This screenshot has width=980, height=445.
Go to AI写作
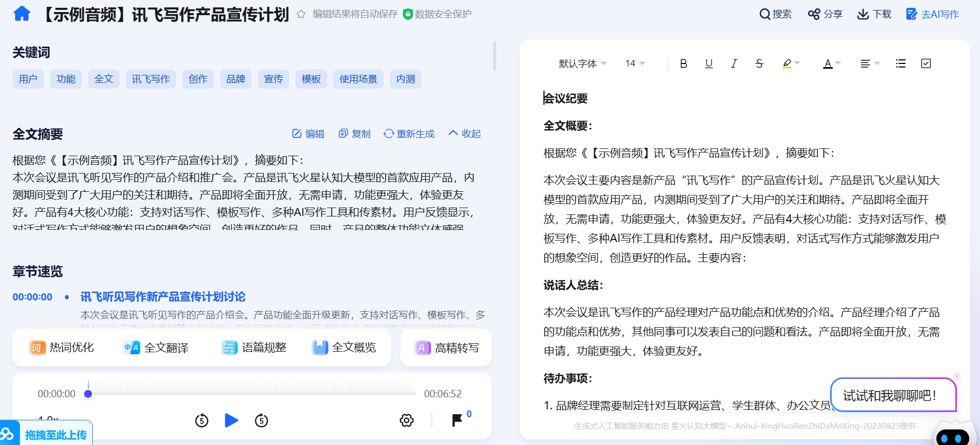pos(933,14)
